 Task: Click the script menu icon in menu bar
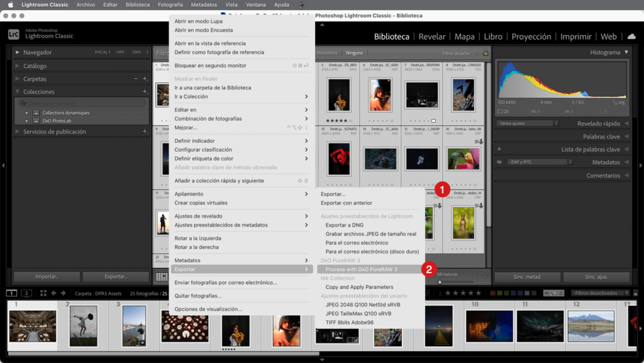pyautogui.click(x=301, y=5)
